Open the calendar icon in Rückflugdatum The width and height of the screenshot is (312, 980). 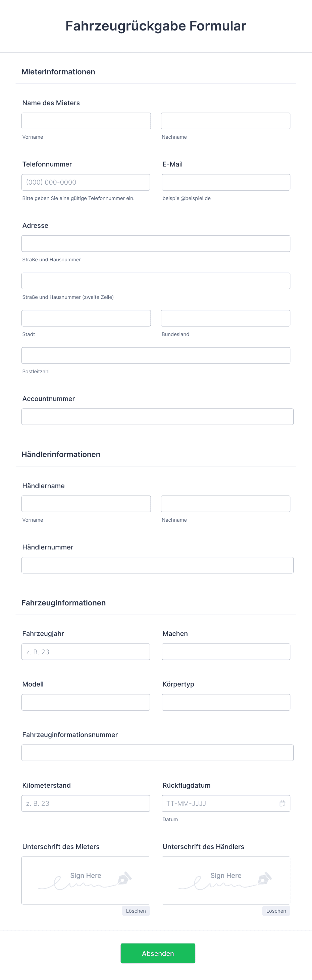[282, 803]
